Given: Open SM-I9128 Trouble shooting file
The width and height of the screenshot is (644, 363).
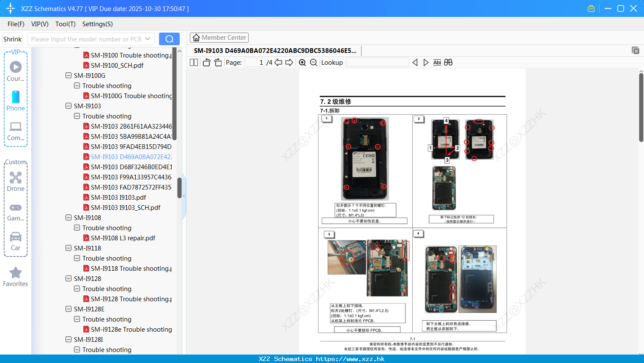Looking at the screenshot, I should (131, 299).
